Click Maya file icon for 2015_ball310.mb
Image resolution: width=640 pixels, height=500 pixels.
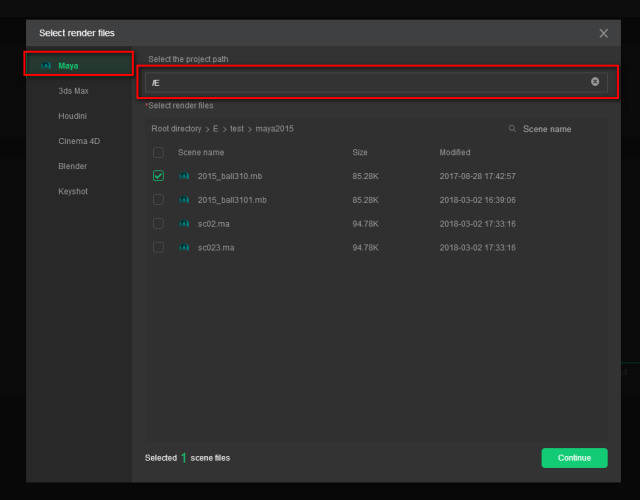click(184, 176)
